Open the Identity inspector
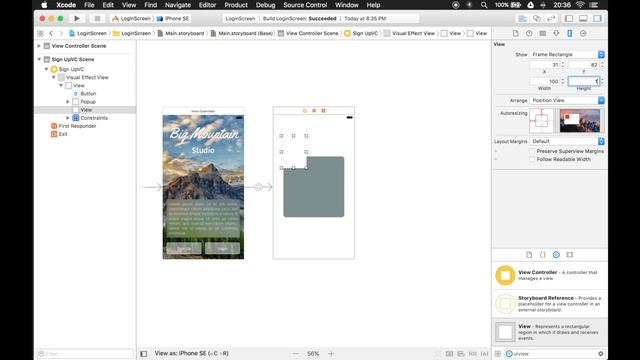 coord(543,33)
